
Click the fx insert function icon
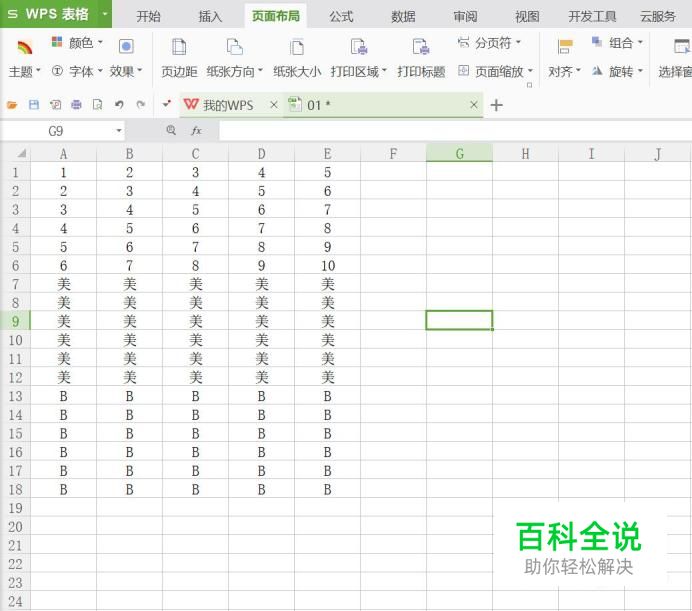pos(196,130)
